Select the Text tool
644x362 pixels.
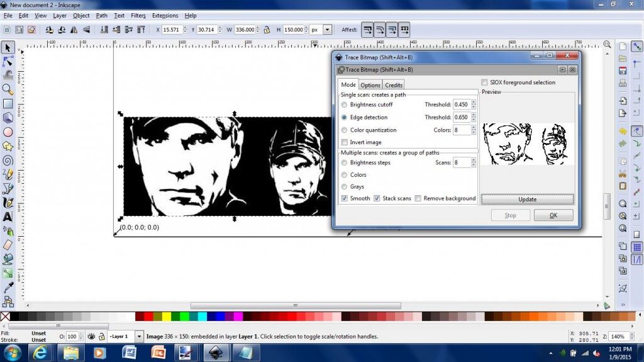click(8, 217)
